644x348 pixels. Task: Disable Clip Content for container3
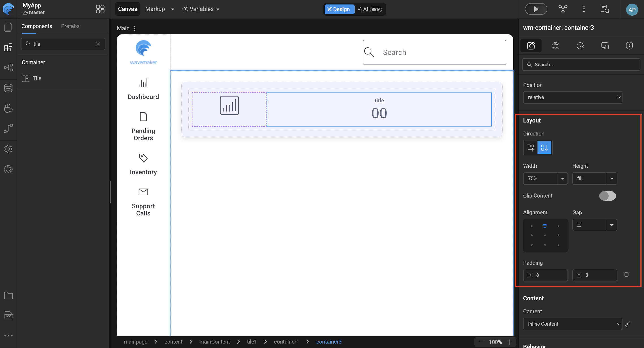pos(607,196)
